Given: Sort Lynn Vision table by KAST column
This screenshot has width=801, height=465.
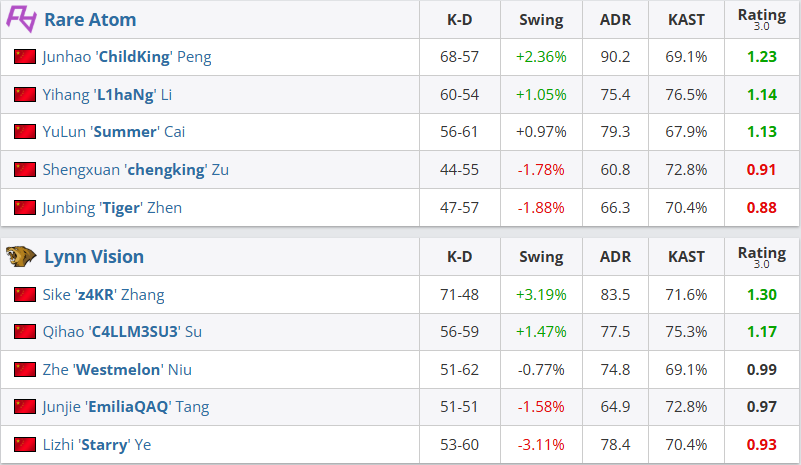Looking at the screenshot, I should [x=686, y=257].
